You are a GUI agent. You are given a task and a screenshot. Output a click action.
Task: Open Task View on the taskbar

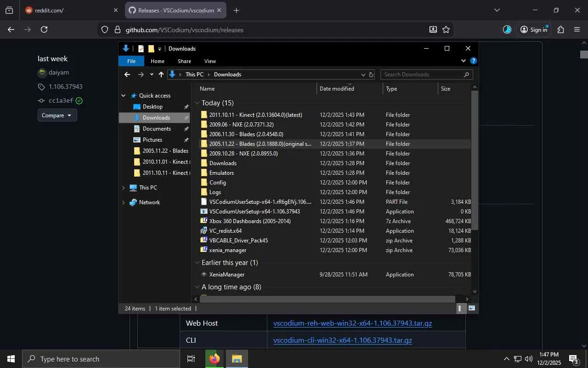pyautogui.click(x=191, y=359)
